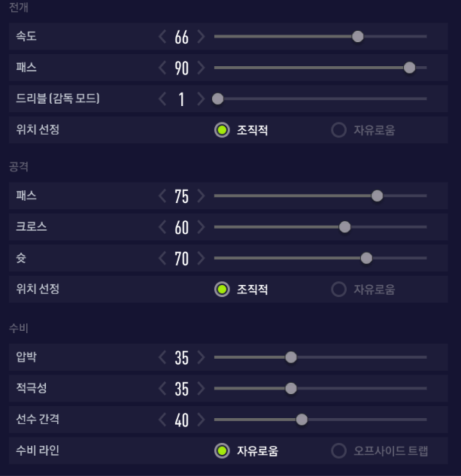Decrease 적극성 value with left arrow
The image size is (461, 476).
(162, 388)
